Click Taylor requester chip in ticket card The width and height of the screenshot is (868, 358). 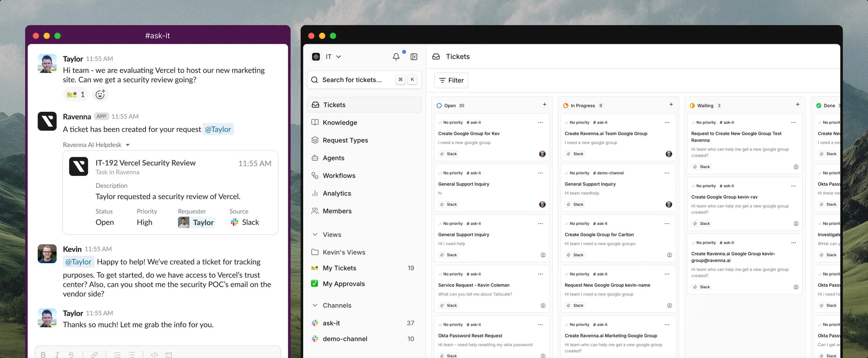[x=197, y=223]
